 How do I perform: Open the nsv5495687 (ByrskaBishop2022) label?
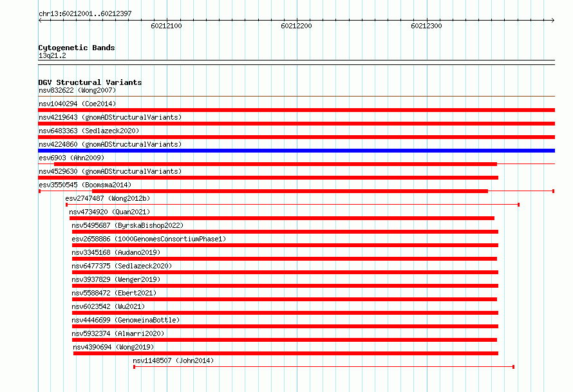point(127,225)
